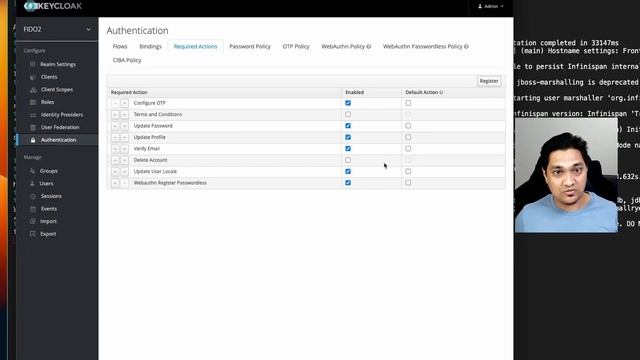Image resolution: width=640 pixels, height=360 pixels.
Task: Move Update User Locale up with its arrow
Action: (x=115, y=172)
